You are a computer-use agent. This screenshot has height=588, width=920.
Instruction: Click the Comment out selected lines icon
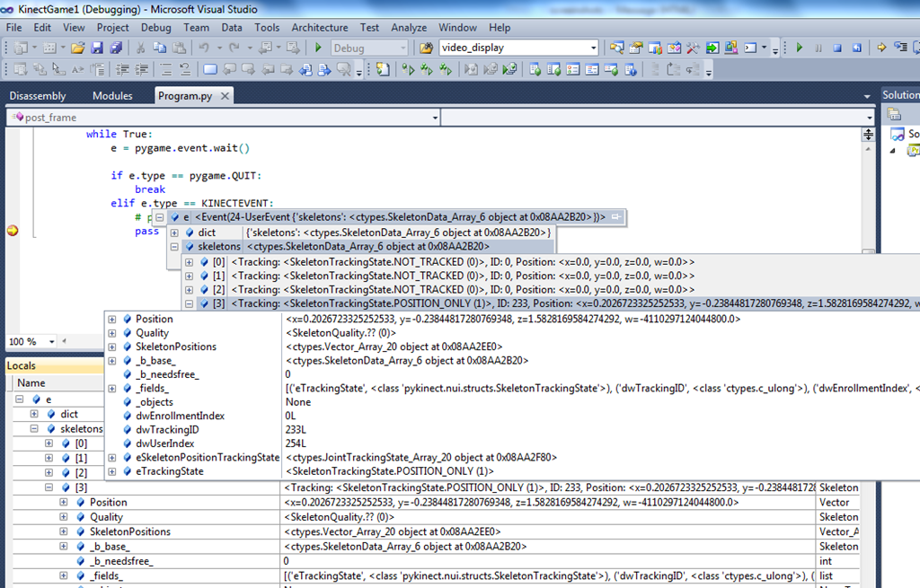tap(164, 70)
